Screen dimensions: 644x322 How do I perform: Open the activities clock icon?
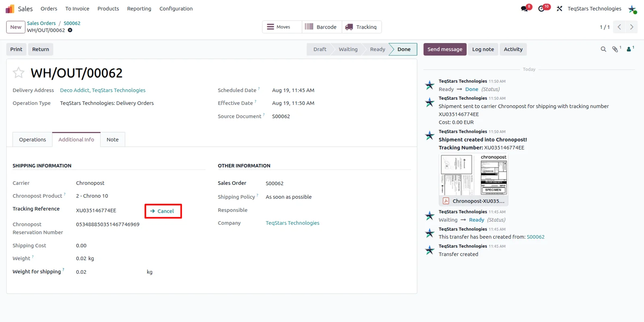(542, 8)
